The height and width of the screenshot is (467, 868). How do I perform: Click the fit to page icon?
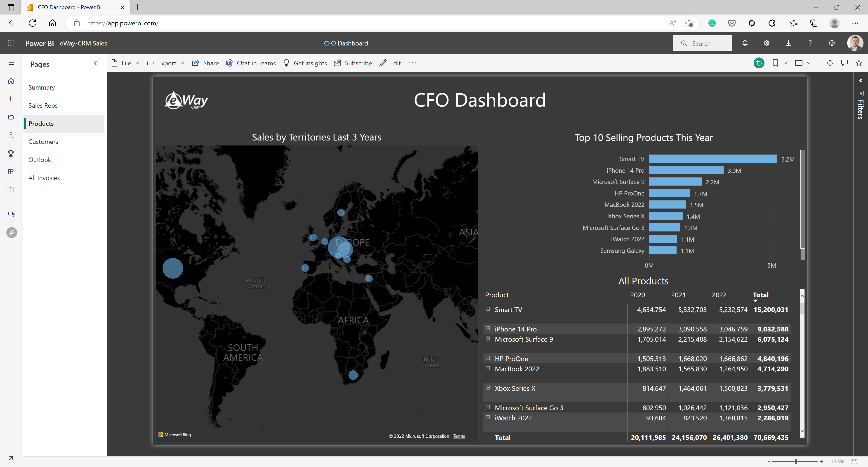(854, 462)
